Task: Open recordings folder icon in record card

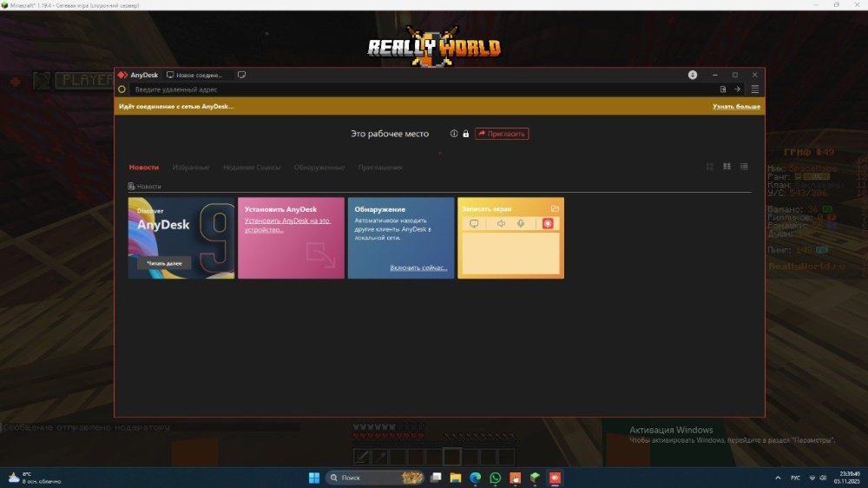Action: pos(555,208)
